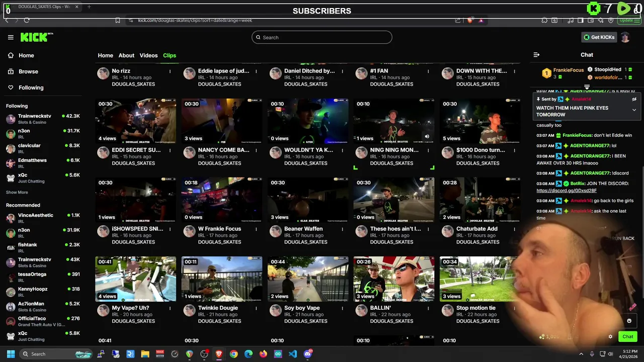This screenshot has width=644, height=362.
Task: Open options for W Frankie Focus clip
Action: coord(256,229)
